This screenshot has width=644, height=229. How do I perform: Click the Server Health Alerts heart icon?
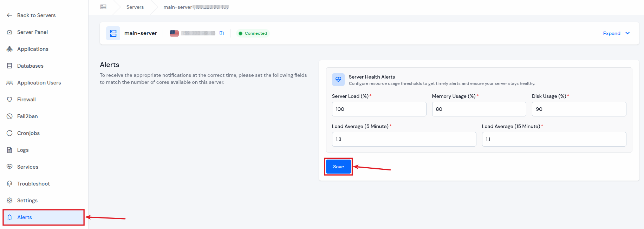(x=338, y=80)
